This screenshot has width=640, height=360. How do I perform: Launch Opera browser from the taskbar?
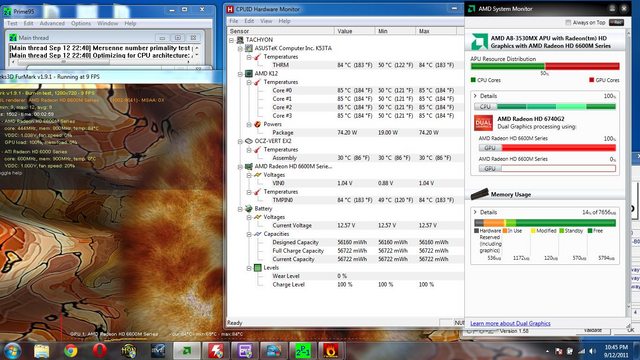tap(99, 351)
